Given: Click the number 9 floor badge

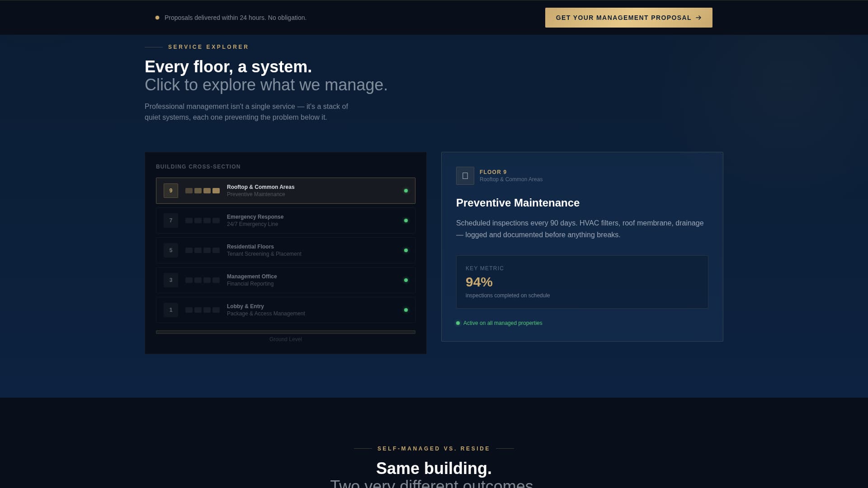Looking at the screenshot, I should tap(170, 191).
